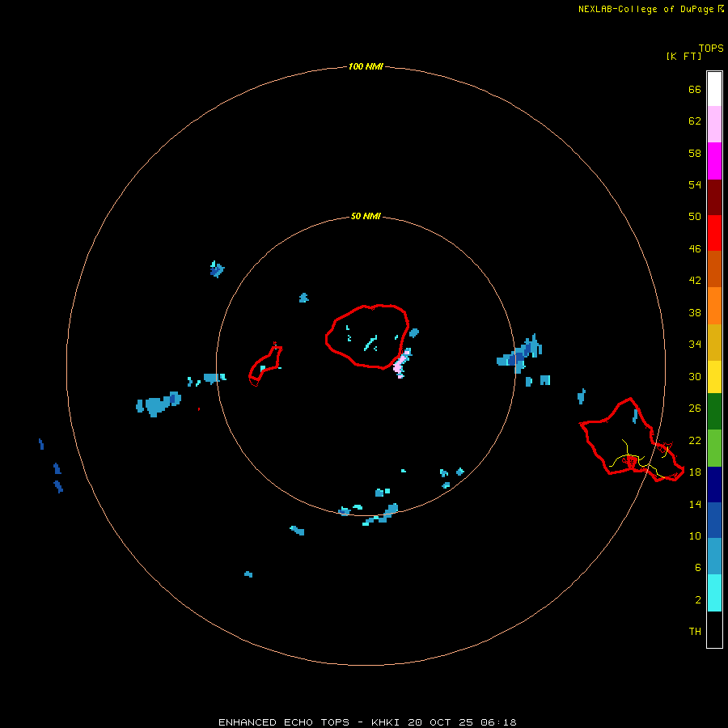Click the light pink 62 kft legend swatch
The image size is (728, 728).
tap(714, 125)
